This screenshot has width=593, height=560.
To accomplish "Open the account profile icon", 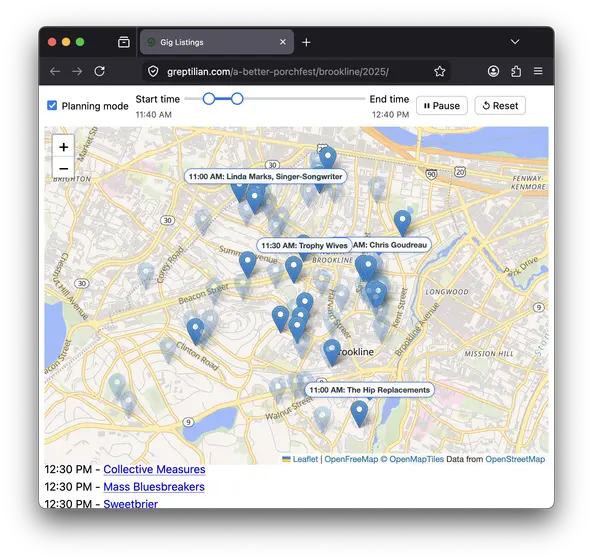I will point(493,71).
